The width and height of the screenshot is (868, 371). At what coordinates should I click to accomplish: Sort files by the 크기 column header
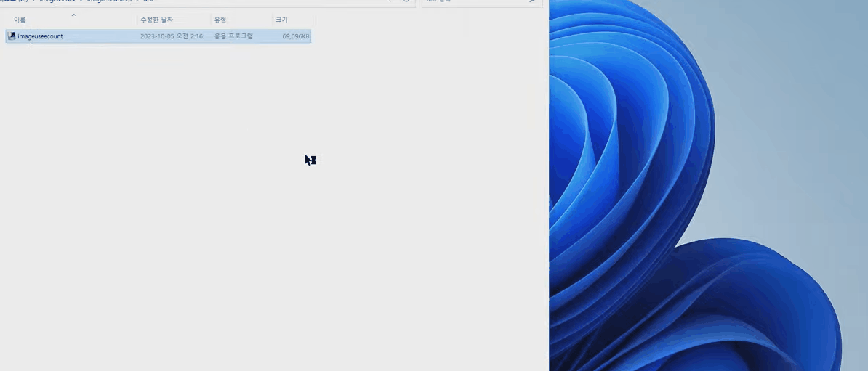tap(281, 20)
